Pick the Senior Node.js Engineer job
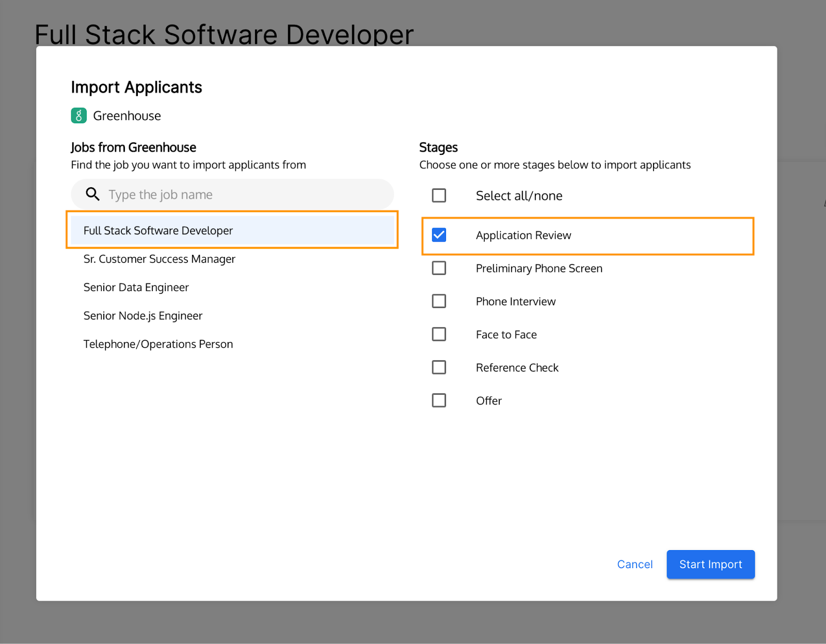826x644 pixels. (x=232, y=316)
